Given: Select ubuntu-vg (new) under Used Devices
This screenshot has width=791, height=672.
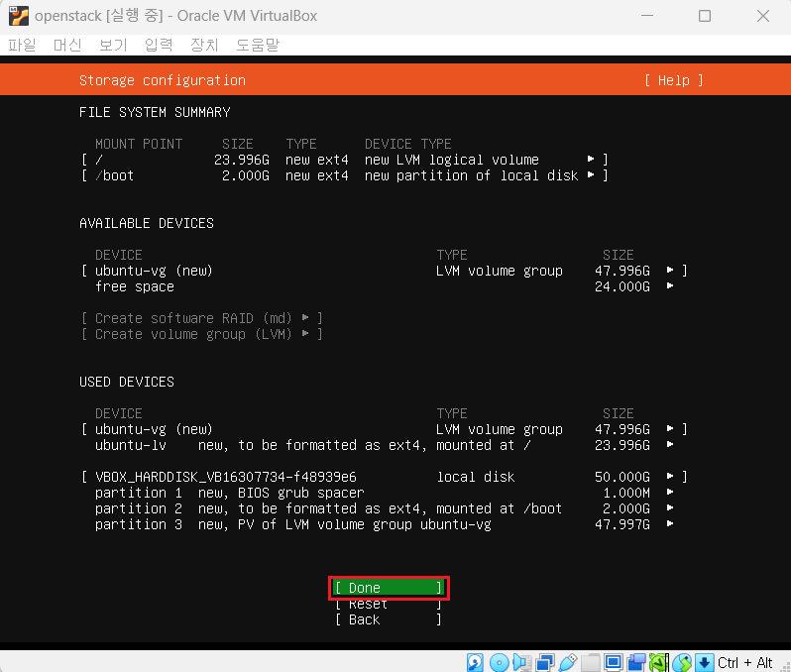Looking at the screenshot, I should pos(384,429).
